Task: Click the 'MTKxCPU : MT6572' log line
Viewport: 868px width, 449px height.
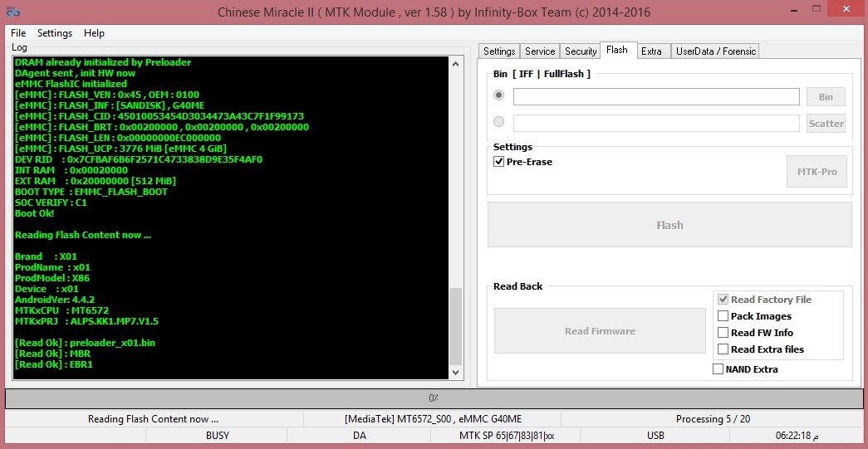Action: pyautogui.click(x=62, y=310)
